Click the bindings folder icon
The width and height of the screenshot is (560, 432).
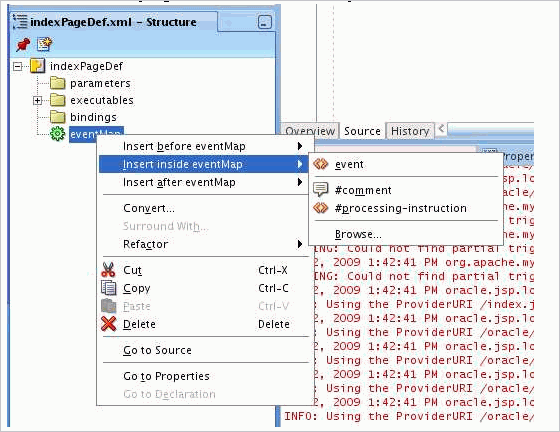[58, 117]
